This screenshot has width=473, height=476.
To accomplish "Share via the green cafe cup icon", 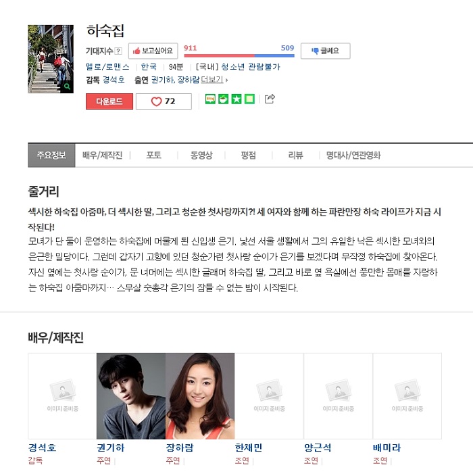I will (223, 99).
